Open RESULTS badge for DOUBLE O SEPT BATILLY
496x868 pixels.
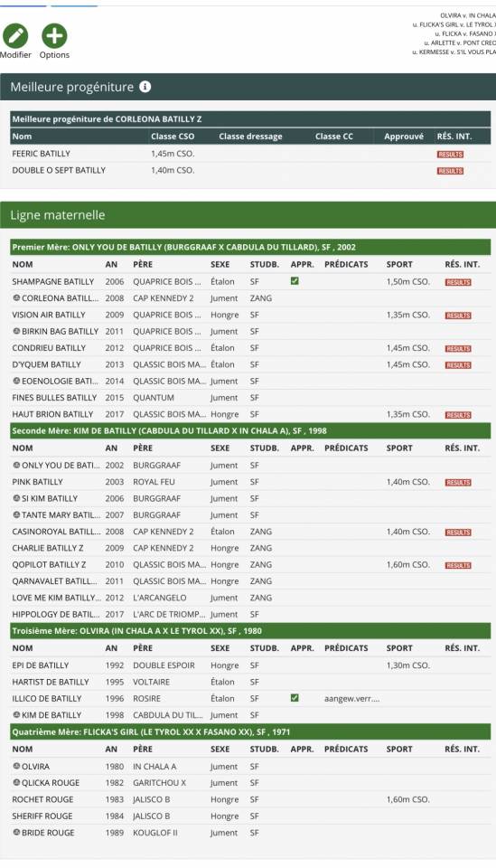click(x=450, y=171)
